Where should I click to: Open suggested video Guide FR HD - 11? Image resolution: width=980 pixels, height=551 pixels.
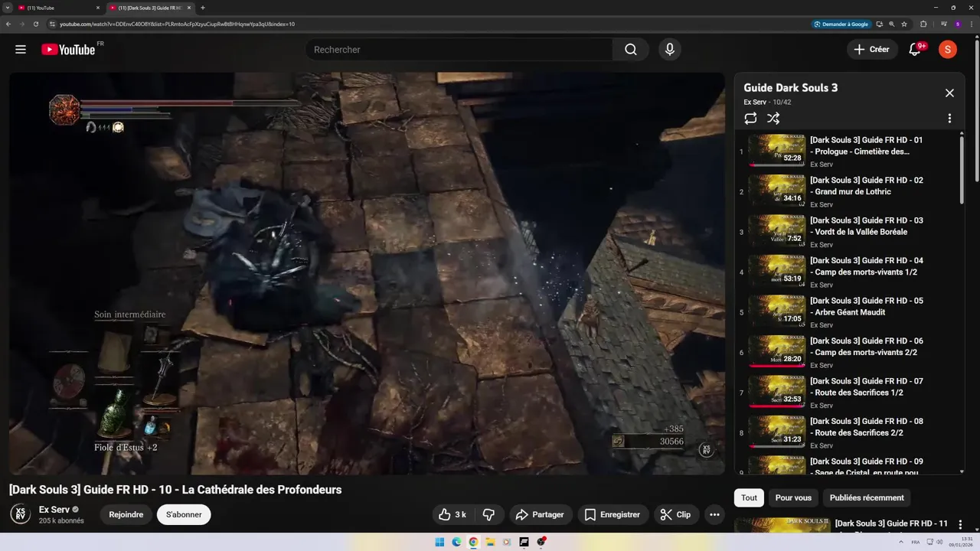pos(892,524)
